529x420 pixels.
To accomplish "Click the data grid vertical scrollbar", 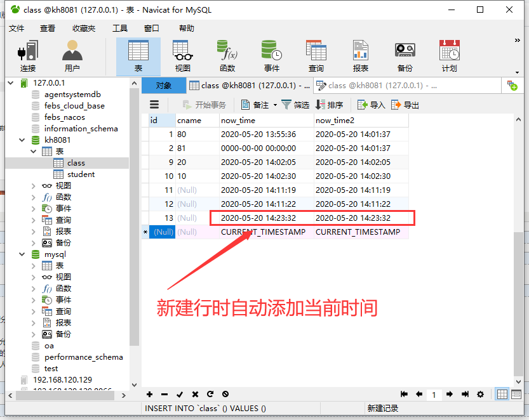I will coord(519,303).
